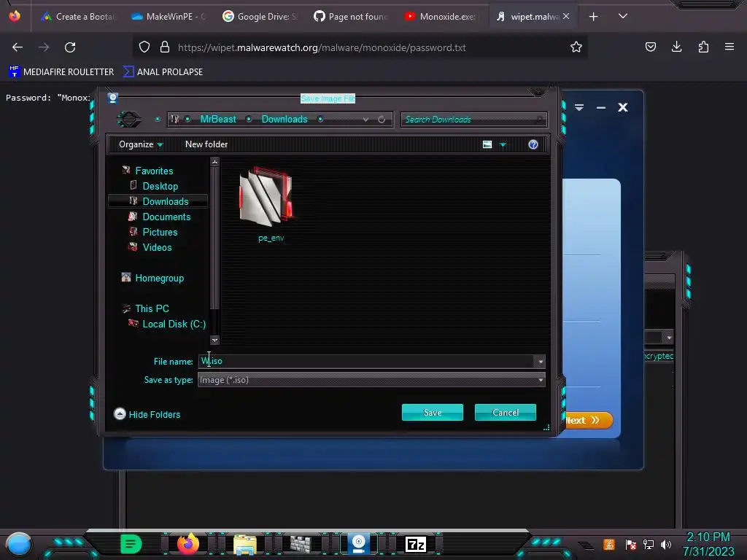747x560 pixels.
Task: Open the disc imaging app in taskbar
Action: point(358,544)
